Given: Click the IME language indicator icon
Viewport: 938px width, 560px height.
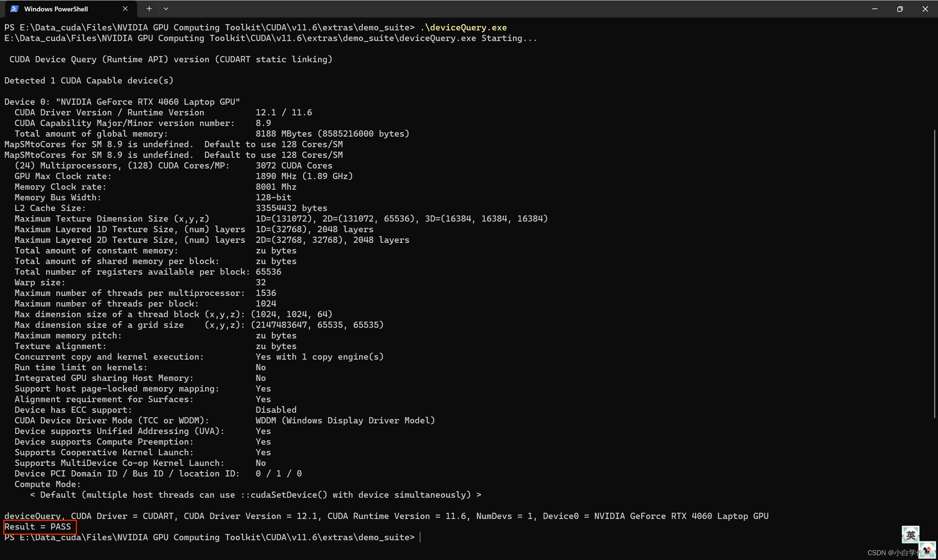Looking at the screenshot, I should pos(911,535).
